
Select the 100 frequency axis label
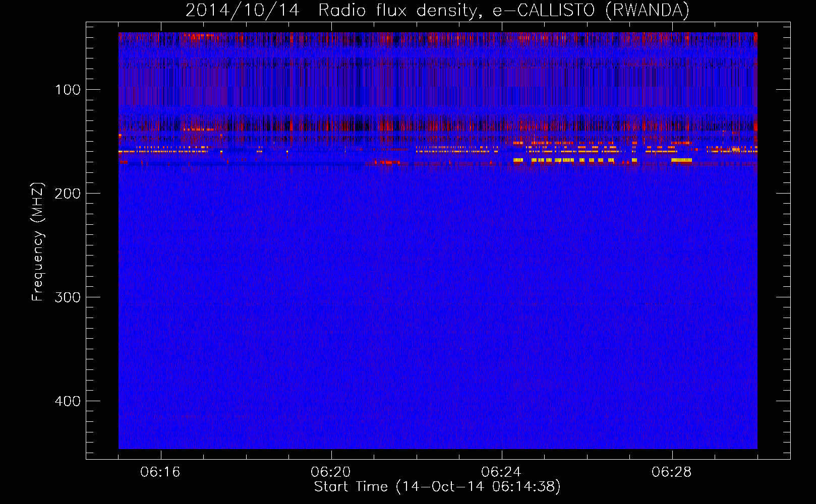(68, 90)
